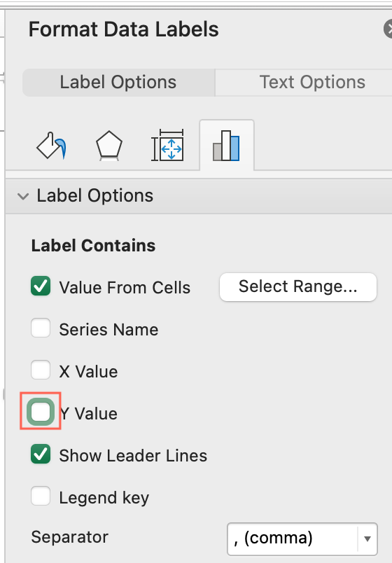Image resolution: width=392 pixels, height=563 pixels.
Task: Click the Y Value label text
Action: pos(89,414)
